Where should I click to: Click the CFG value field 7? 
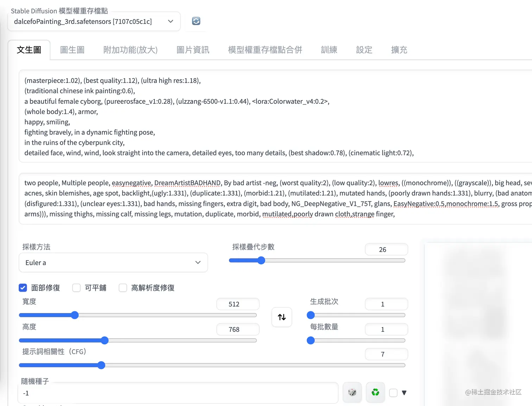(x=386, y=354)
